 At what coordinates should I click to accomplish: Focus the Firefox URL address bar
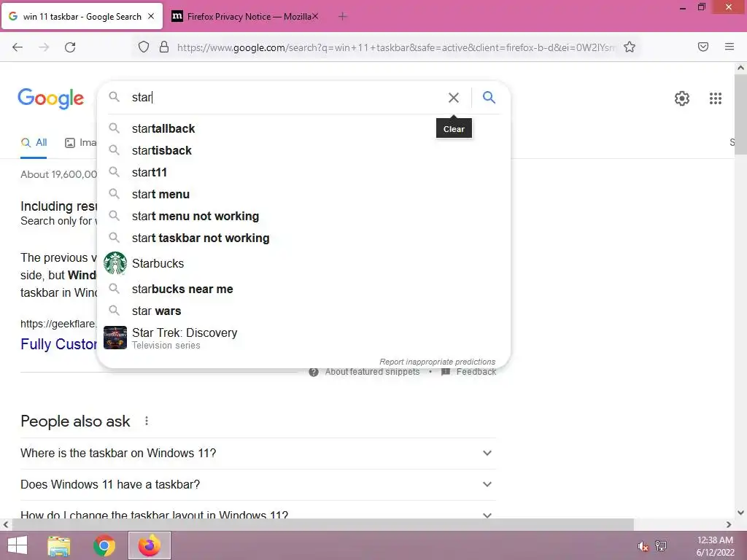coord(395,47)
